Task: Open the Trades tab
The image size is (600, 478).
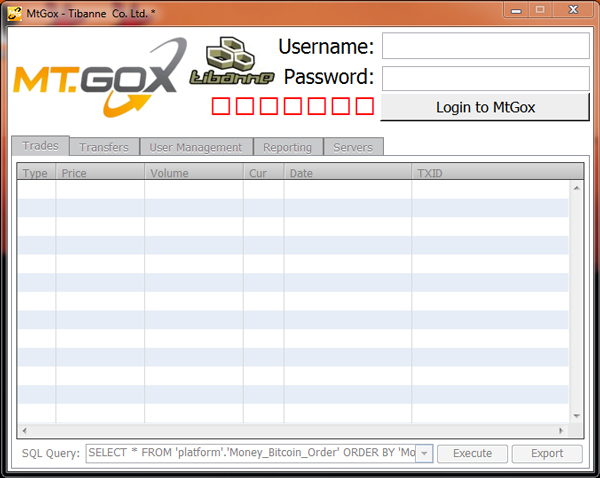Action: point(41,146)
